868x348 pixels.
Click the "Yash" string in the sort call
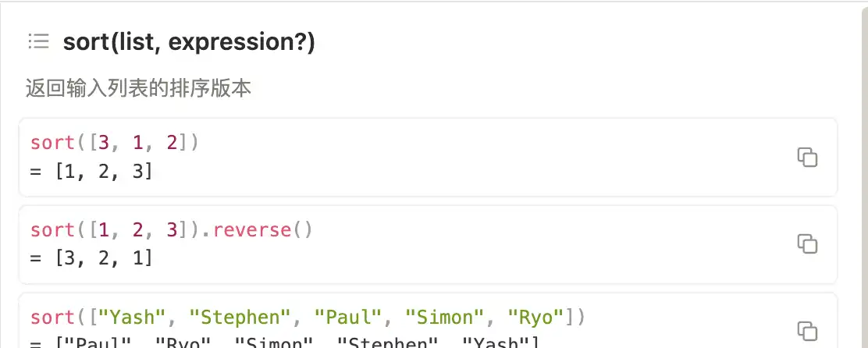(134, 318)
